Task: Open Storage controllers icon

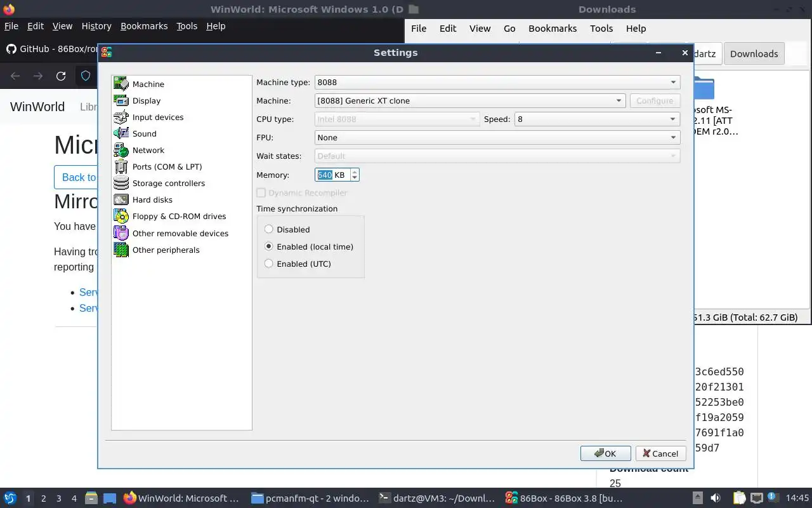Action: [x=121, y=183]
